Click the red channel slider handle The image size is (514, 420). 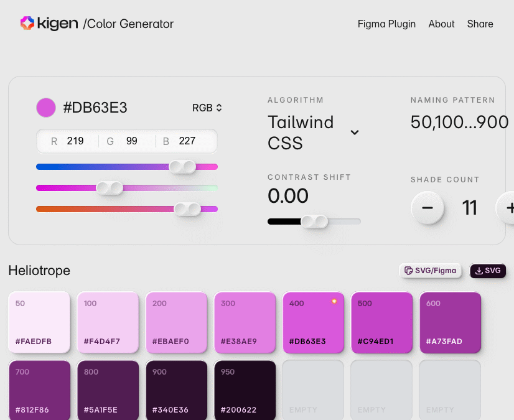click(182, 167)
